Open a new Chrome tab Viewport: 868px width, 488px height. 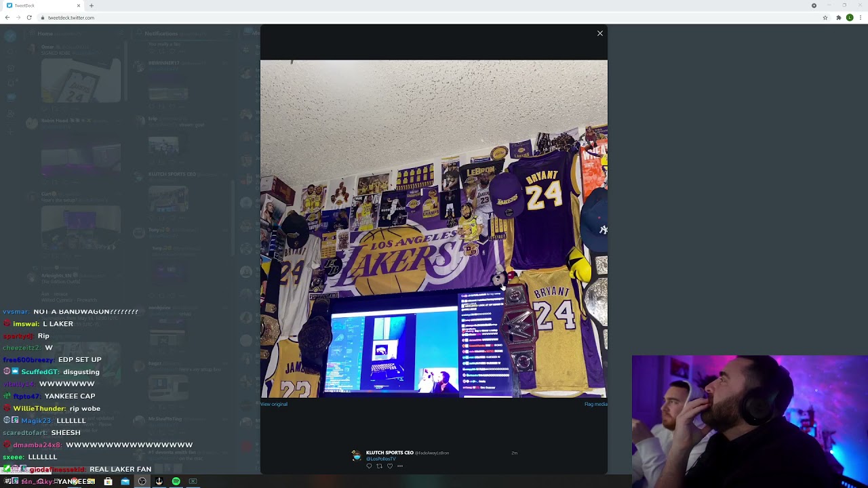click(92, 5)
